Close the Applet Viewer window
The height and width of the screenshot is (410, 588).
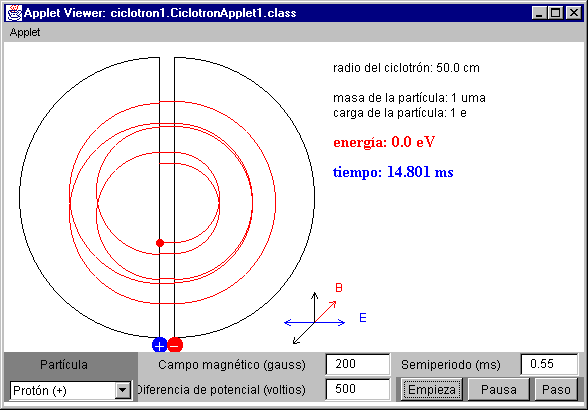(574, 13)
